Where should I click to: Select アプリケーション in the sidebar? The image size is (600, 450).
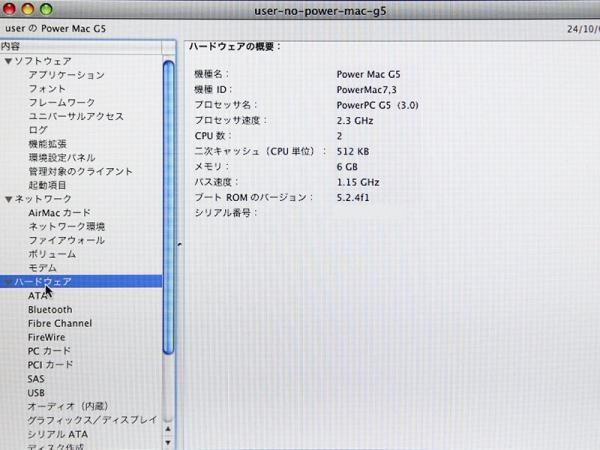66,75
